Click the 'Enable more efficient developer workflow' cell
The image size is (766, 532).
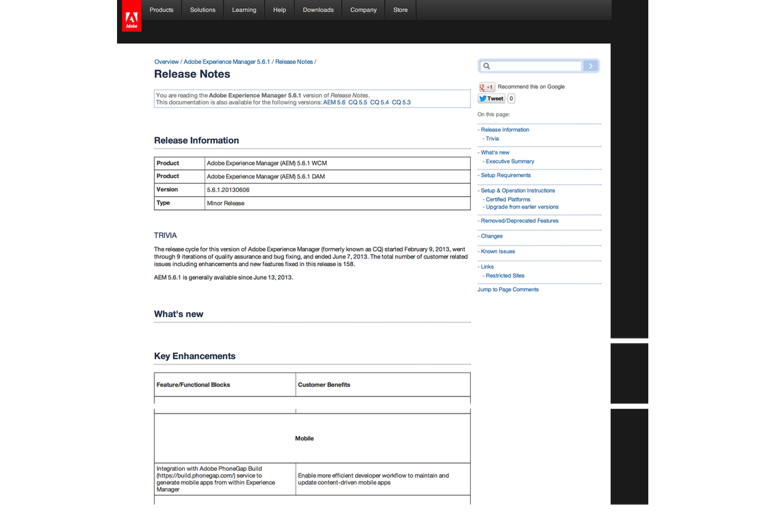(383, 479)
